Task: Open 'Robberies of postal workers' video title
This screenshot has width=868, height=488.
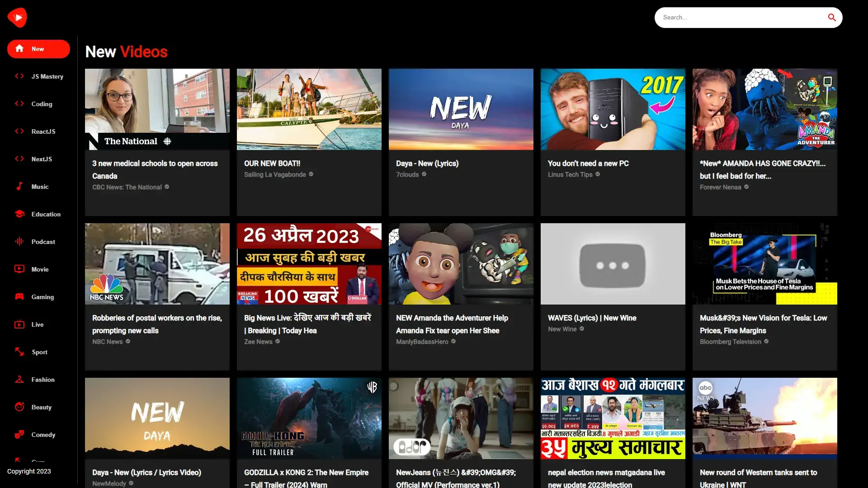Action: [157, 324]
